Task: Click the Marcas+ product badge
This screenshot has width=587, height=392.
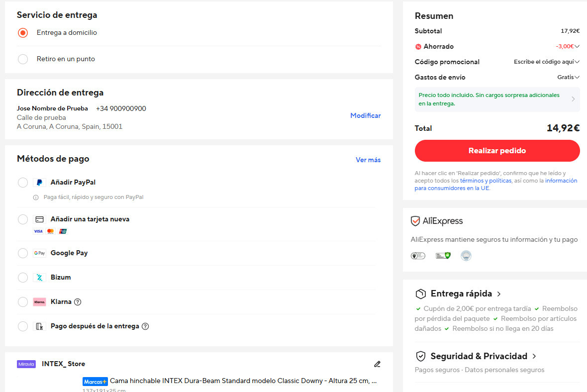Action: click(95, 382)
